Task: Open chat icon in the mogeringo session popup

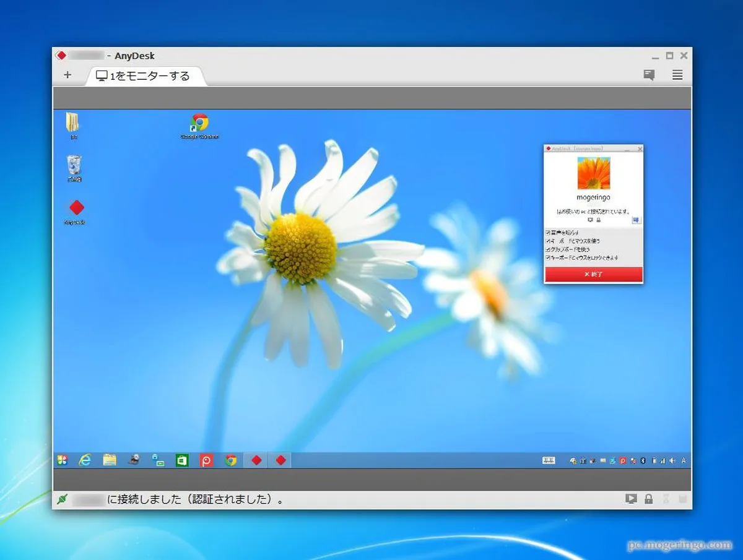Action: 637,220
